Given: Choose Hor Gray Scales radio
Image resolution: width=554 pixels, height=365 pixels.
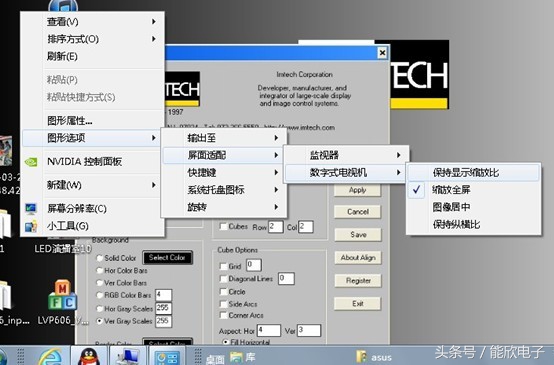Looking at the screenshot, I should 100,309.
